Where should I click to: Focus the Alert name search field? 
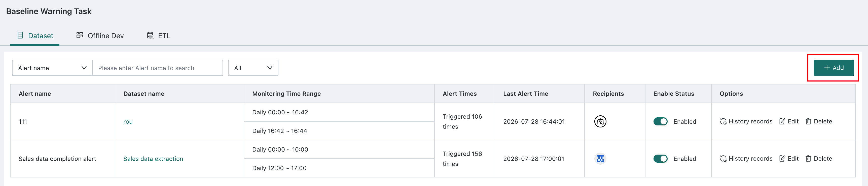pyautogui.click(x=157, y=68)
